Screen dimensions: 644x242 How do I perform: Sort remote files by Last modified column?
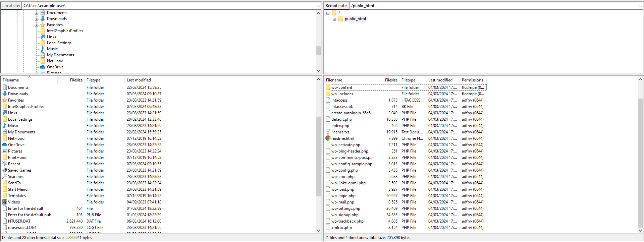click(440, 80)
